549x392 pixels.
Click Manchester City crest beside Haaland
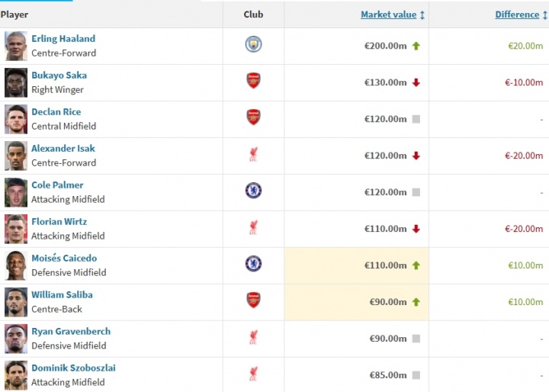coord(253,45)
